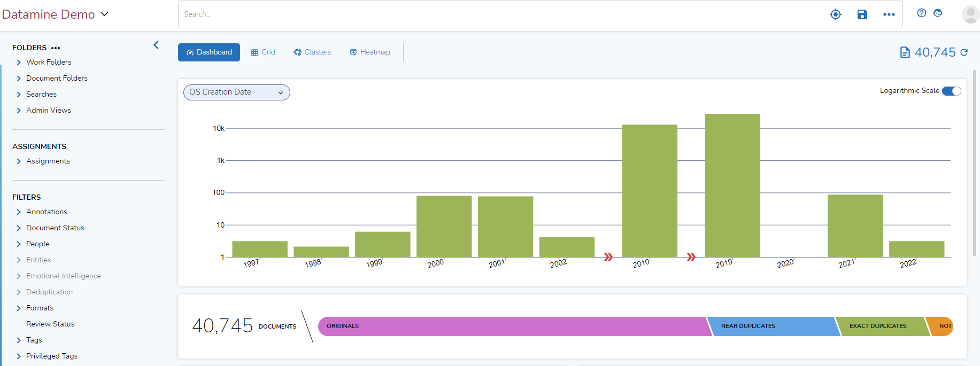Expand the Document Status filter
Screen dimensions: 980x366
(19, 228)
